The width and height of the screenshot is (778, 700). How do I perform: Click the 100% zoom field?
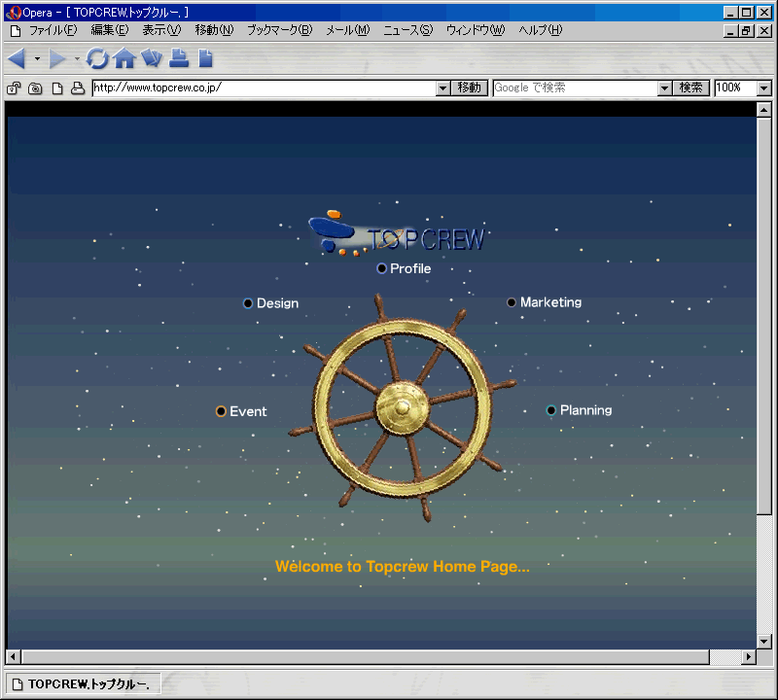pyautogui.click(x=736, y=87)
